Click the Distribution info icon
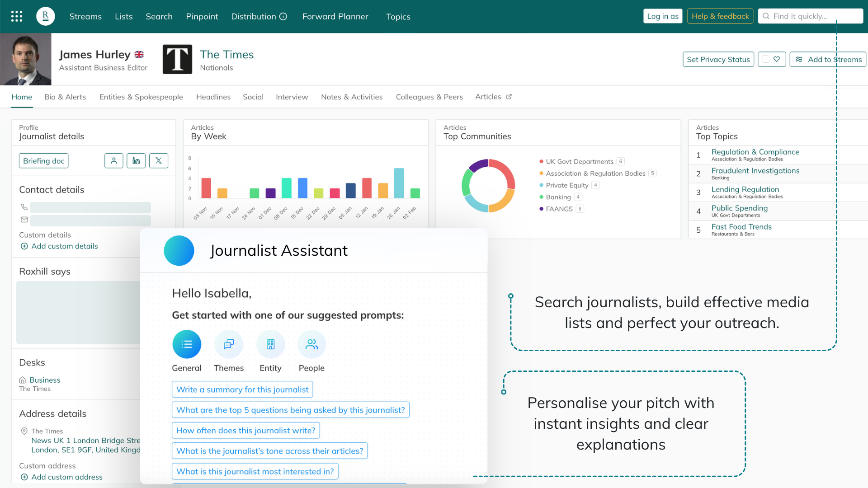Screen dimensions: 868x488 coord(283,17)
